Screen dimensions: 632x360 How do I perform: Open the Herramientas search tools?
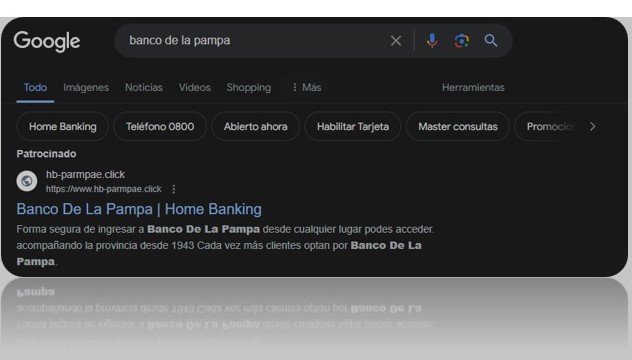[x=473, y=87]
